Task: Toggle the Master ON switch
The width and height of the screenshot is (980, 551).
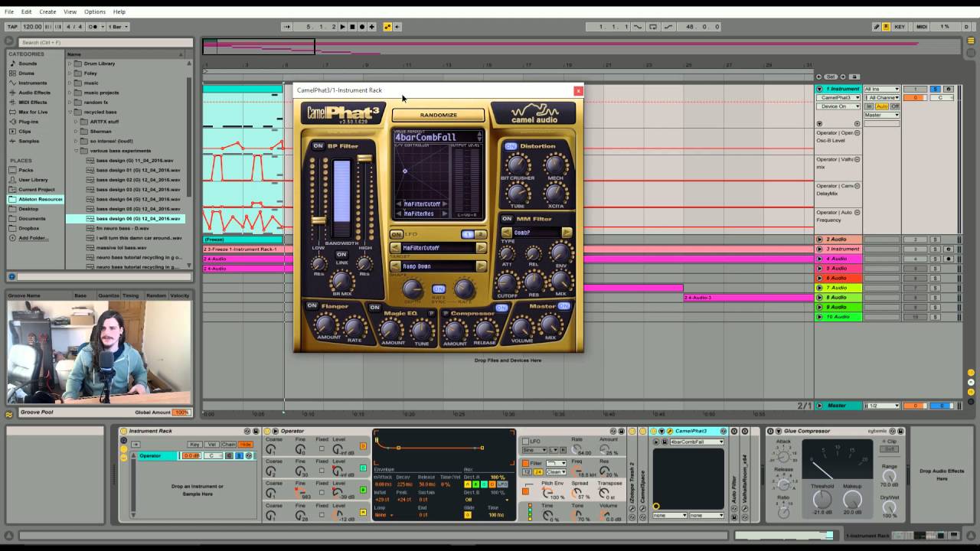Action: pyautogui.click(x=563, y=306)
